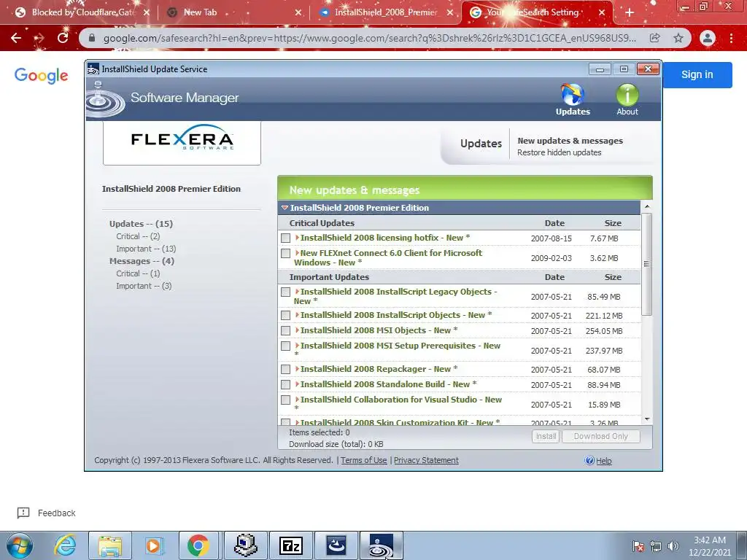Open the About info icon
Screen dimensions: 747x560
tap(627, 94)
